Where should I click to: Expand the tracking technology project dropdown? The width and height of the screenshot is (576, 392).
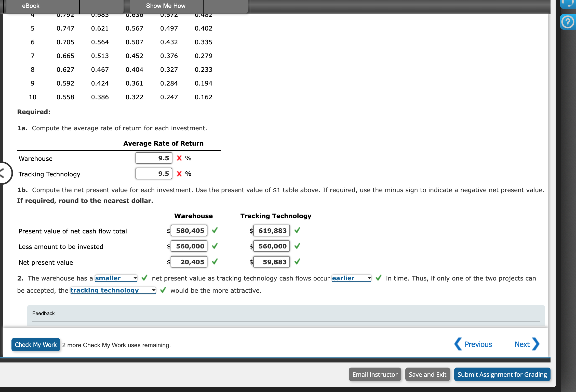click(x=113, y=290)
